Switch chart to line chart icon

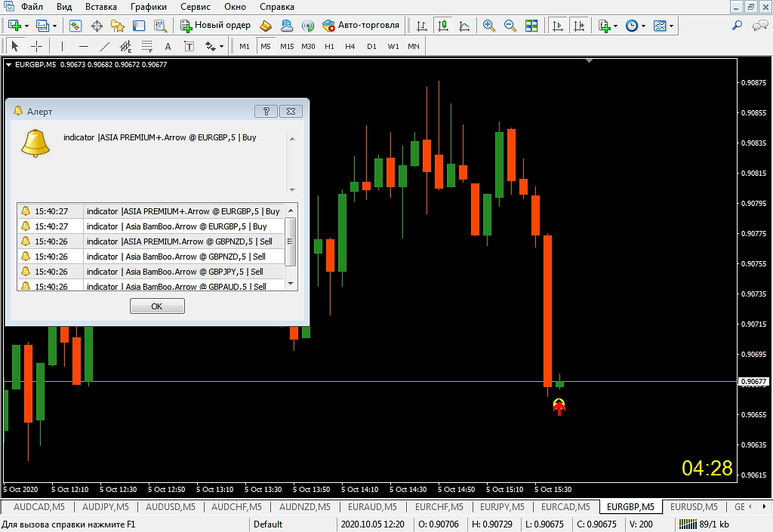(464, 26)
